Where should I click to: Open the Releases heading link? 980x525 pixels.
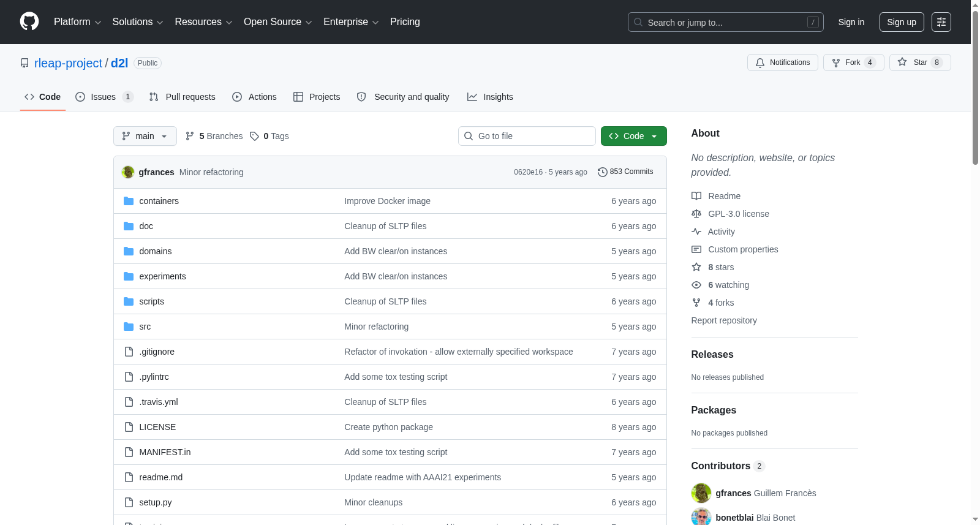[x=712, y=354]
